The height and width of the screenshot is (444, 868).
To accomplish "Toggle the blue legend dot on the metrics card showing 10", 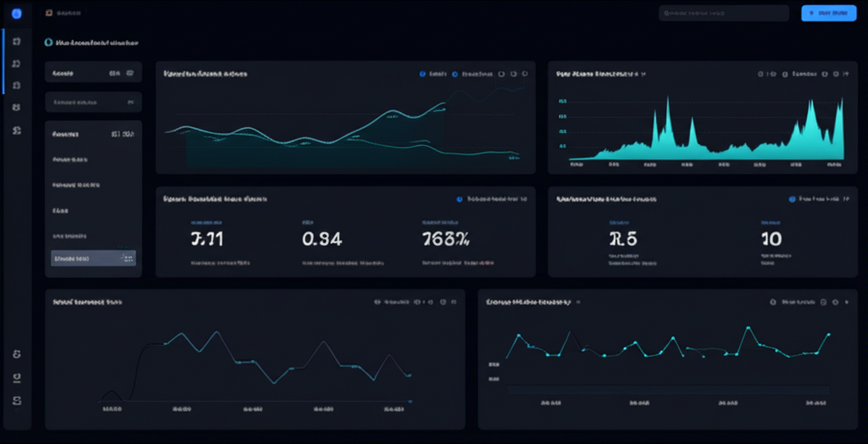I will [793, 199].
